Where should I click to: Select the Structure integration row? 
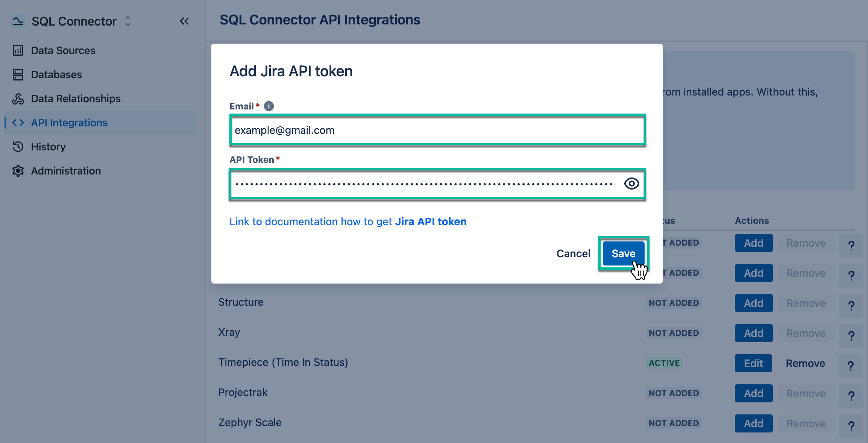(241, 302)
